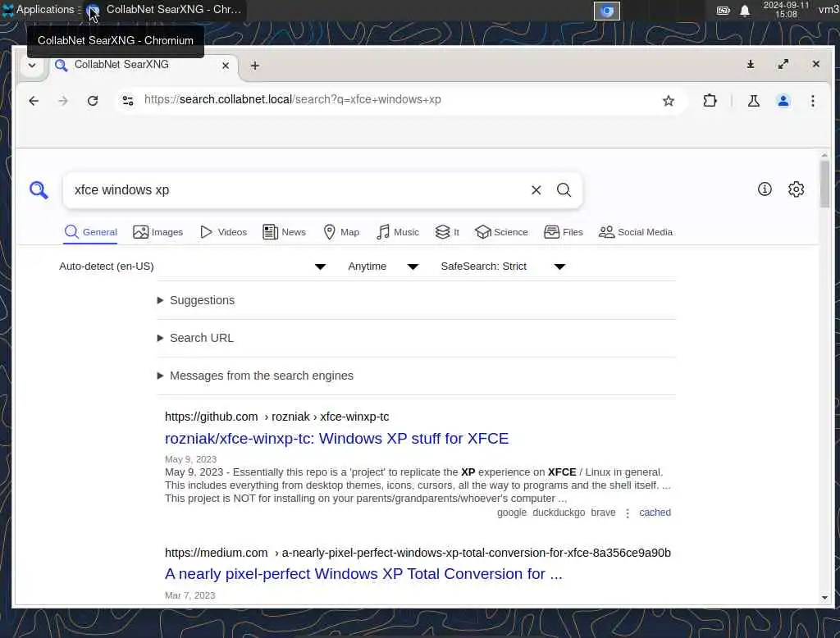Click inside the search query field
The width and height of the screenshot is (840, 638).
tap(297, 189)
